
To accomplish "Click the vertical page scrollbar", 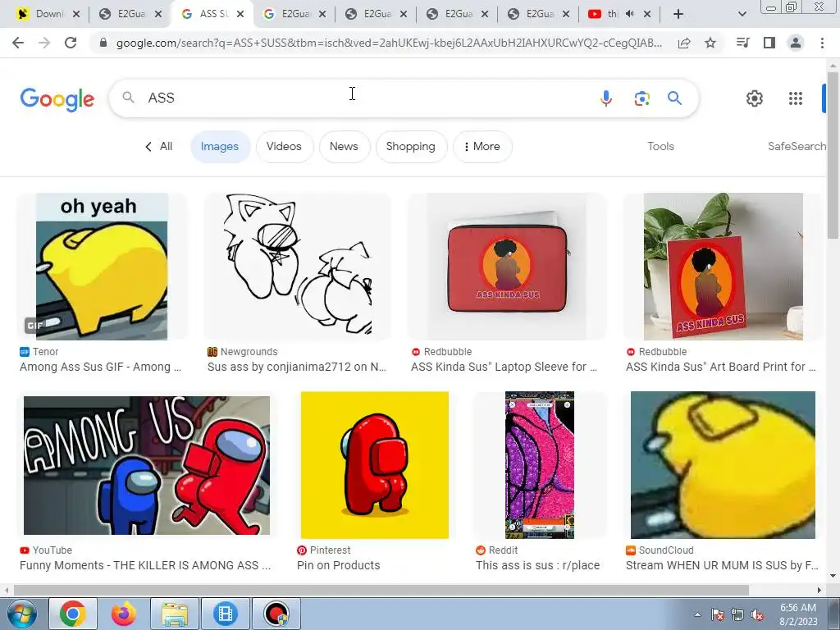I will 833,155.
